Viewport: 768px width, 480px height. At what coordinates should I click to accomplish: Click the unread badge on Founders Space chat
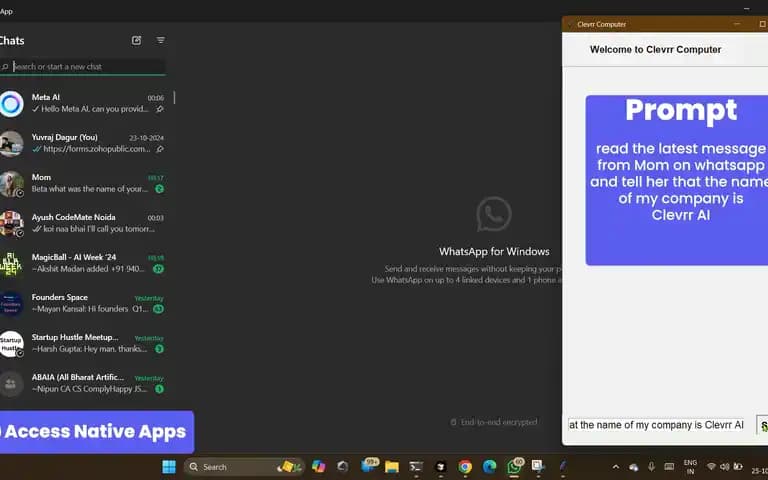(158, 309)
